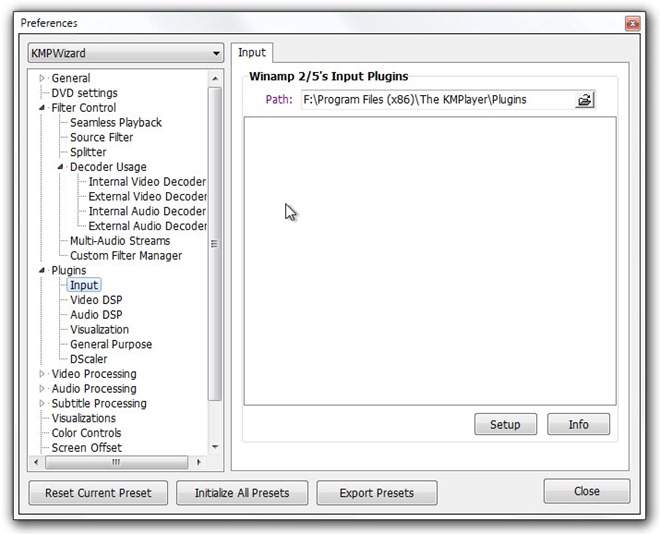Expand the Video Processing tree node
660x534 pixels.
(x=42, y=374)
